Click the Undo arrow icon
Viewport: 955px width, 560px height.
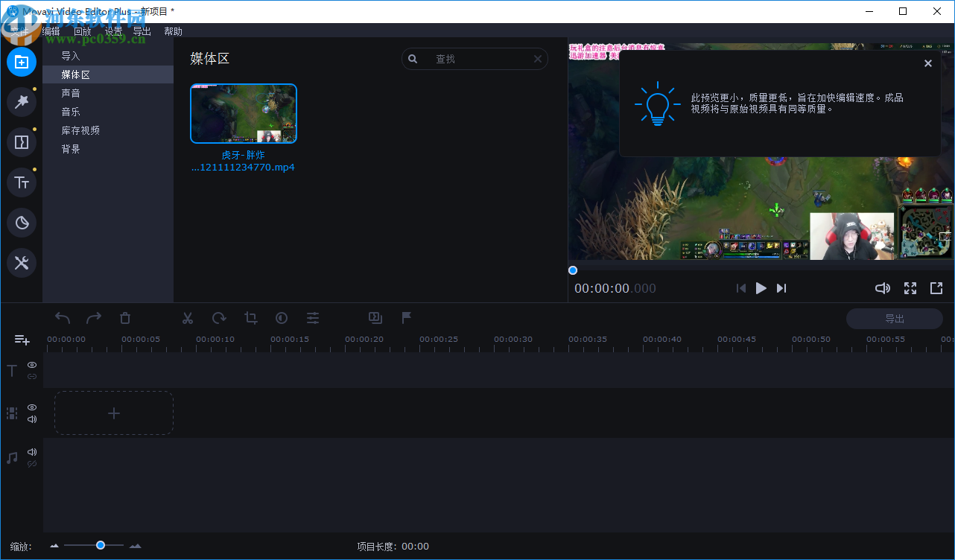62,318
